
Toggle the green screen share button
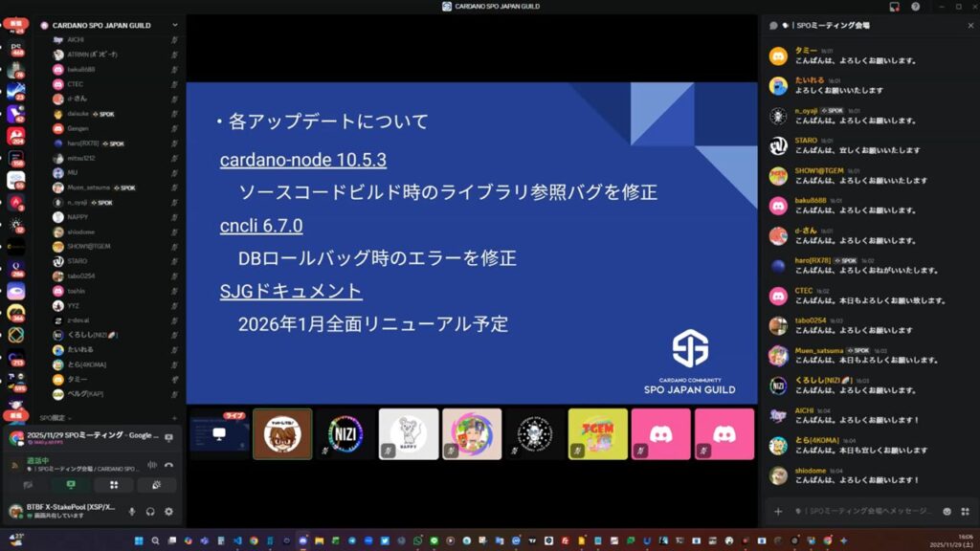point(71,486)
